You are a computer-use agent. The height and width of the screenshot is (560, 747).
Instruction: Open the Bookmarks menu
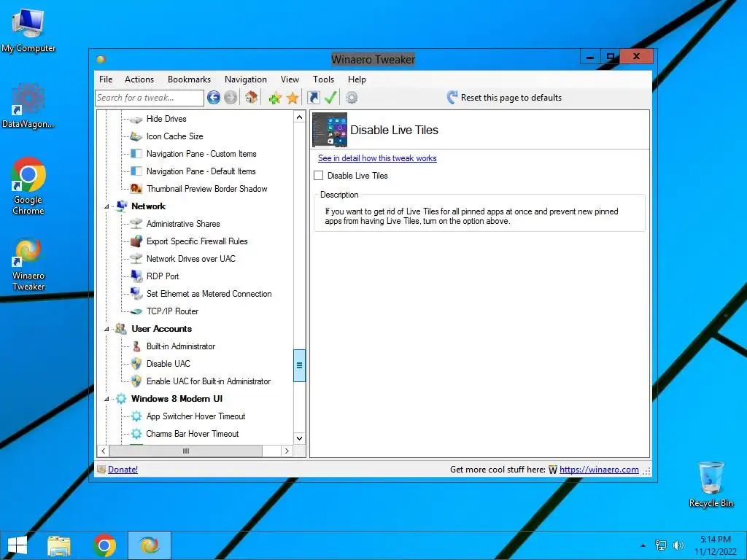pos(189,79)
